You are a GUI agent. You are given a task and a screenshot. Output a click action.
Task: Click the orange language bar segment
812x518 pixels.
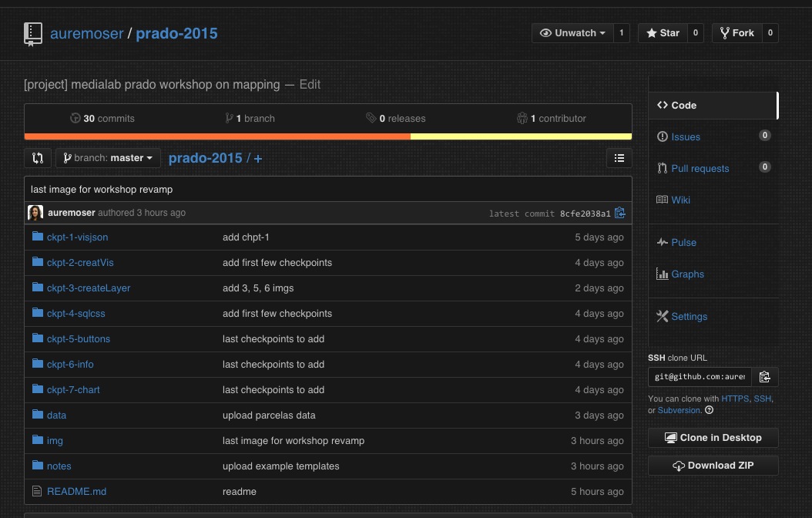coord(217,136)
